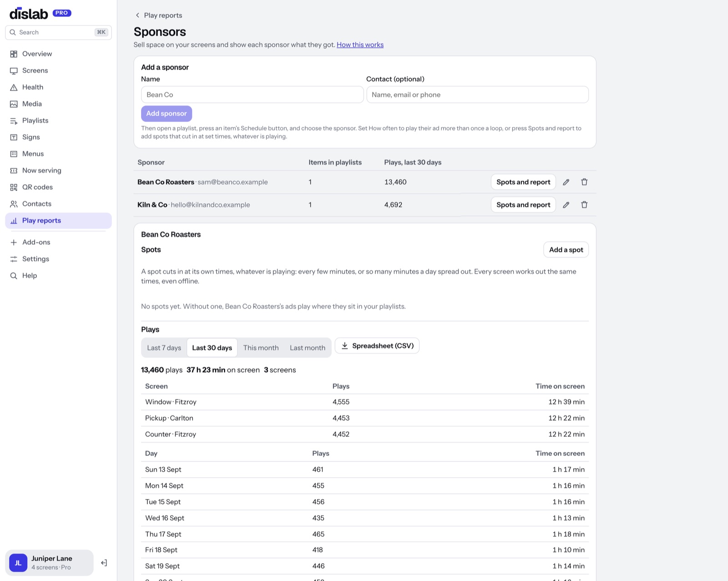Screen dimensions: 728x581
Task: Open Settings from the sidebar
Action: tap(58, 259)
